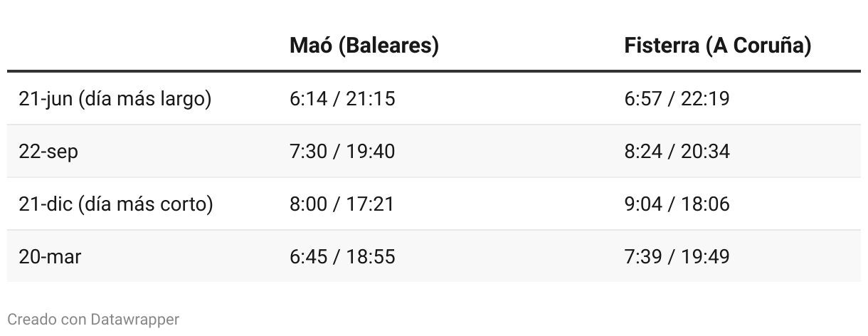Select the 22-sep row label
868x336 pixels.
coord(48,152)
